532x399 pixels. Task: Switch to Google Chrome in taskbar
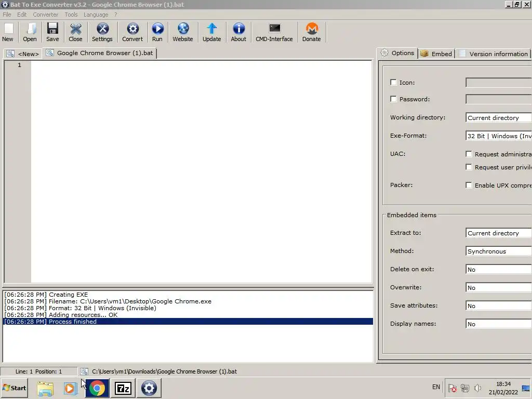(97, 388)
